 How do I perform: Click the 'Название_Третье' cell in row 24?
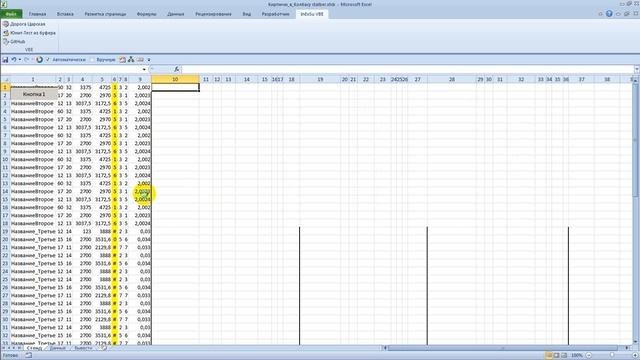pos(33,271)
